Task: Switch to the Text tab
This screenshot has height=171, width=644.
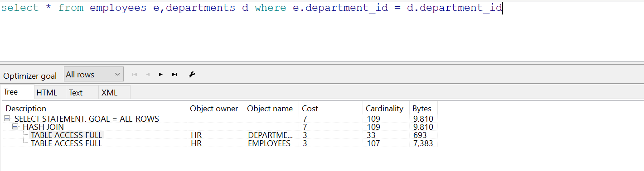Action: [76, 93]
